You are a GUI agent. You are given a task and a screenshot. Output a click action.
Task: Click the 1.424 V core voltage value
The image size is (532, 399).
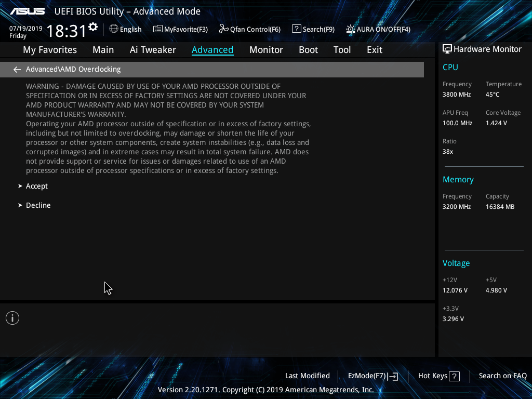pyautogui.click(x=496, y=123)
